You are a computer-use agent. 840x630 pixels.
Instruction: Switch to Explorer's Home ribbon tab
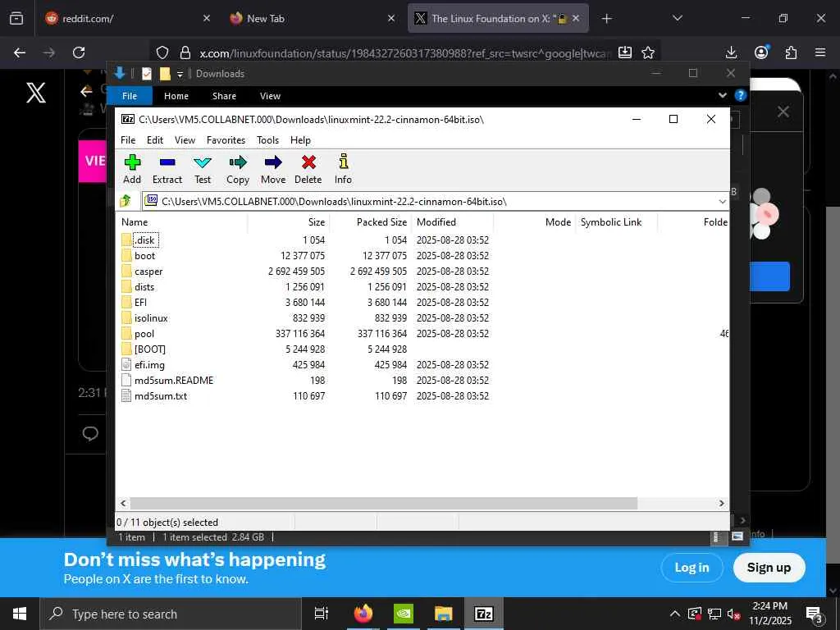point(176,96)
